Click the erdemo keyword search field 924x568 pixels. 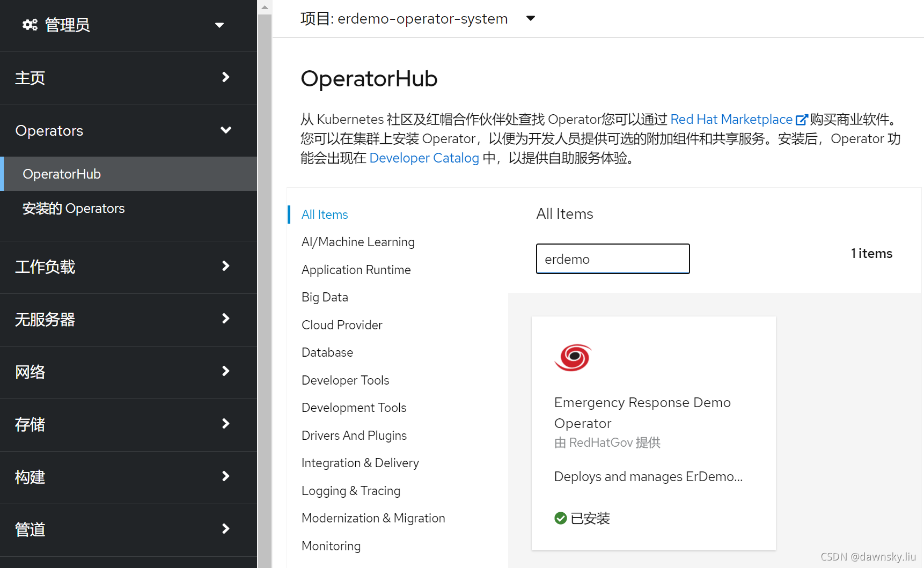pos(613,259)
